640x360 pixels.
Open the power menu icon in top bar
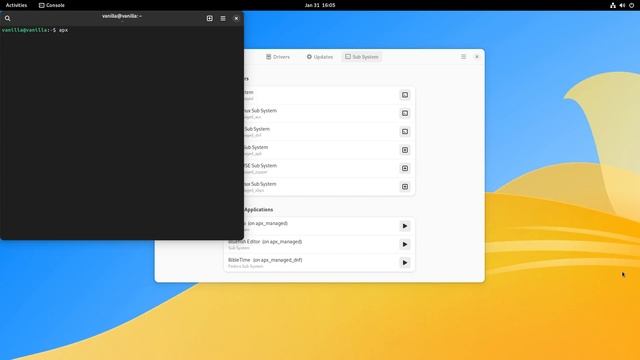631,5
